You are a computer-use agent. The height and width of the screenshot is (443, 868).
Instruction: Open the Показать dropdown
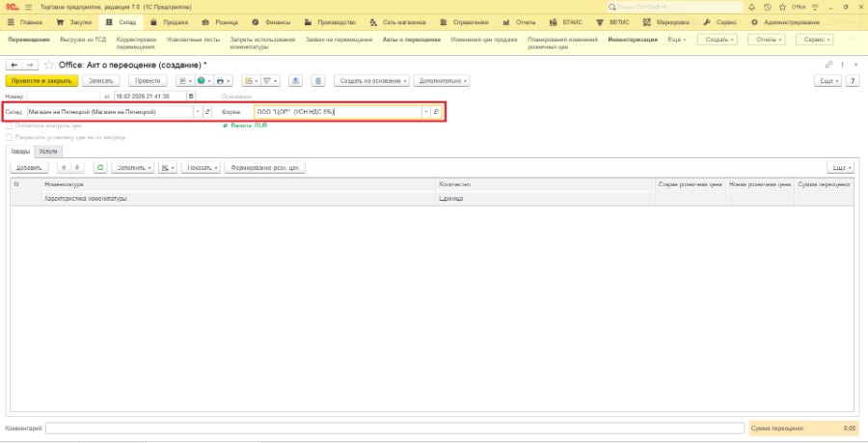tap(201, 167)
